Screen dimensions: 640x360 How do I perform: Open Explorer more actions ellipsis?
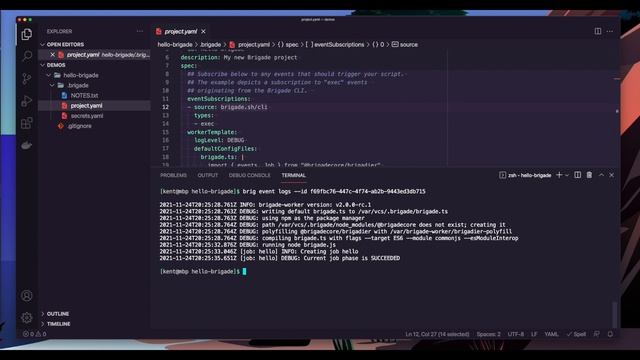[x=140, y=31]
